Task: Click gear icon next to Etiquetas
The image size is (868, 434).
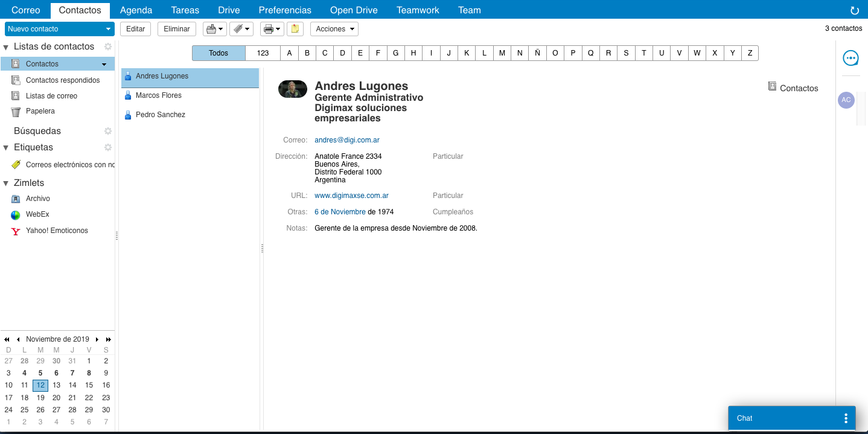Action: coord(108,147)
